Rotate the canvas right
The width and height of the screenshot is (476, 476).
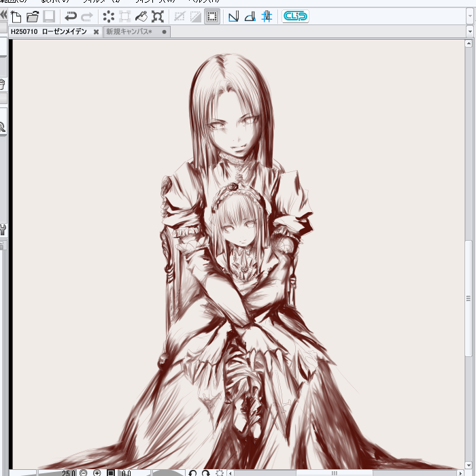(x=206, y=473)
